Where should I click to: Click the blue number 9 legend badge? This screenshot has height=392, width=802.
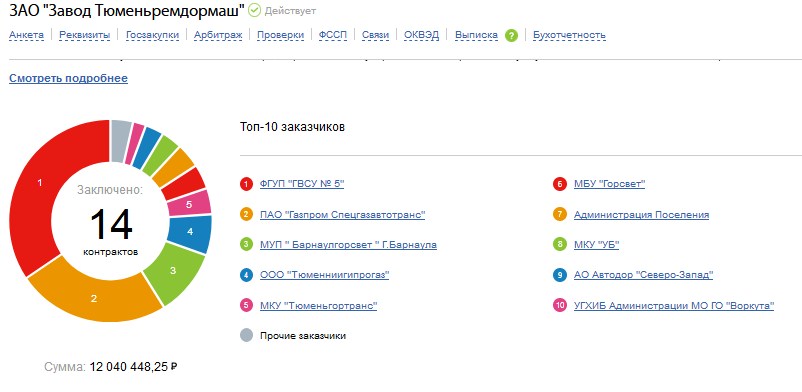pos(560,275)
